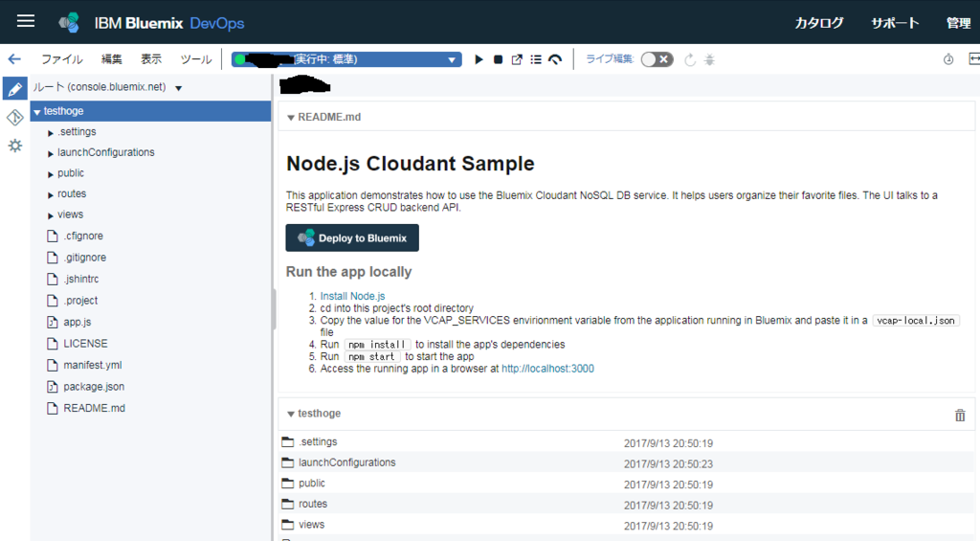
Task: Click the restart app refresh icon
Action: click(x=690, y=59)
